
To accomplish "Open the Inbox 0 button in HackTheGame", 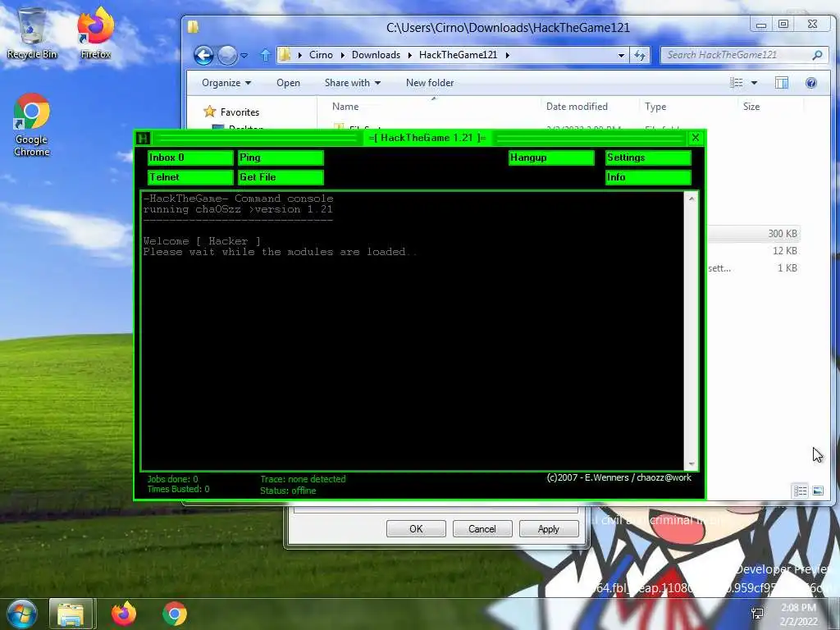I will (x=190, y=157).
